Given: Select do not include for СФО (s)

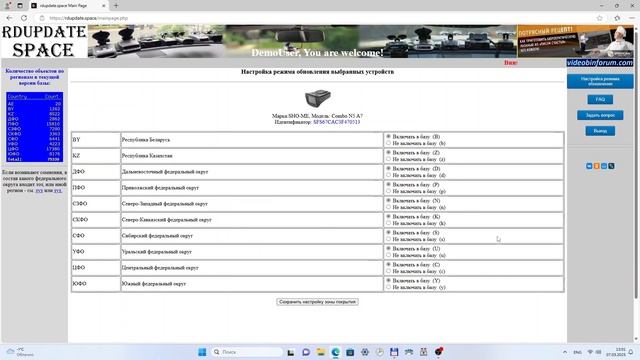Looking at the screenshot, I should pyautogui.click(x=388, y=239).
